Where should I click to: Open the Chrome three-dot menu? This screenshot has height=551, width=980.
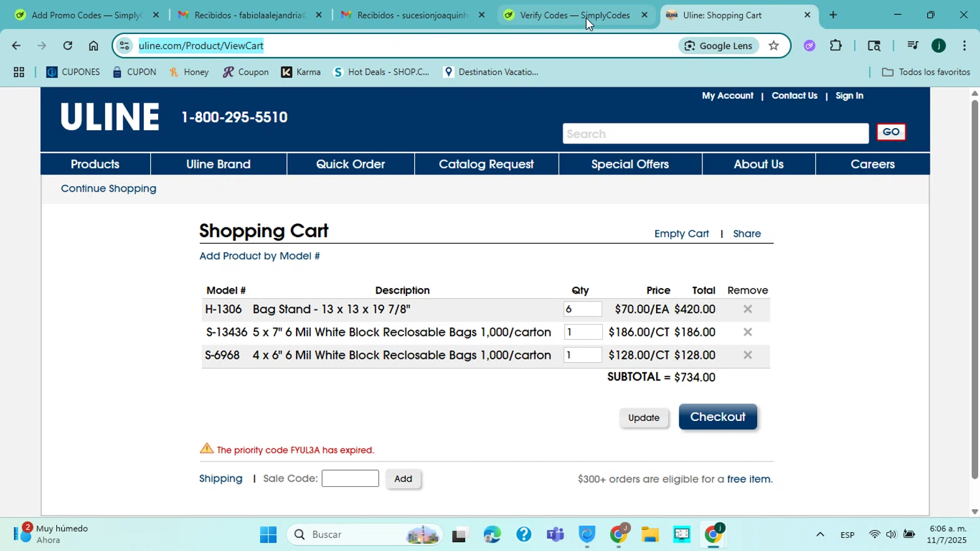tap(964, 46)
